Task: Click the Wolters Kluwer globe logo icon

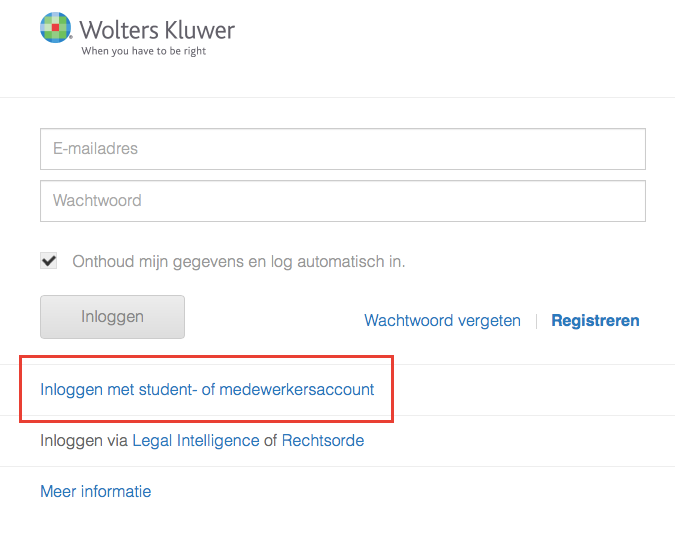Action: tap(56, 28)
